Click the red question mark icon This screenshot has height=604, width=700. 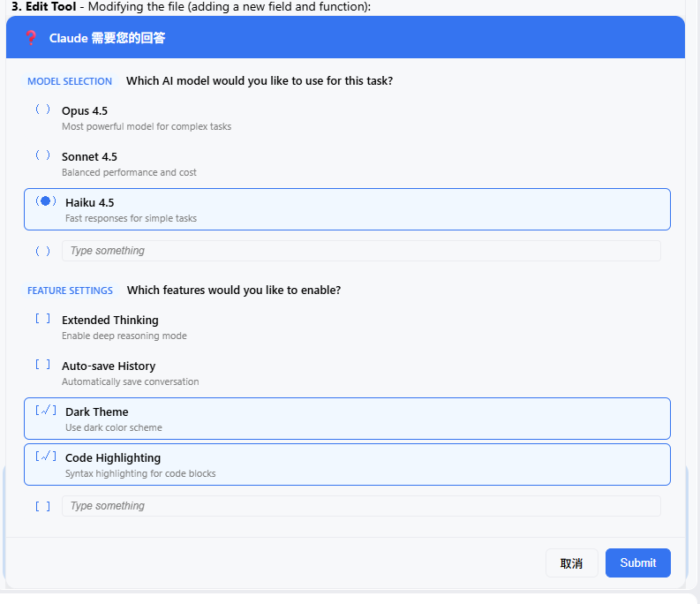[31, 37]
